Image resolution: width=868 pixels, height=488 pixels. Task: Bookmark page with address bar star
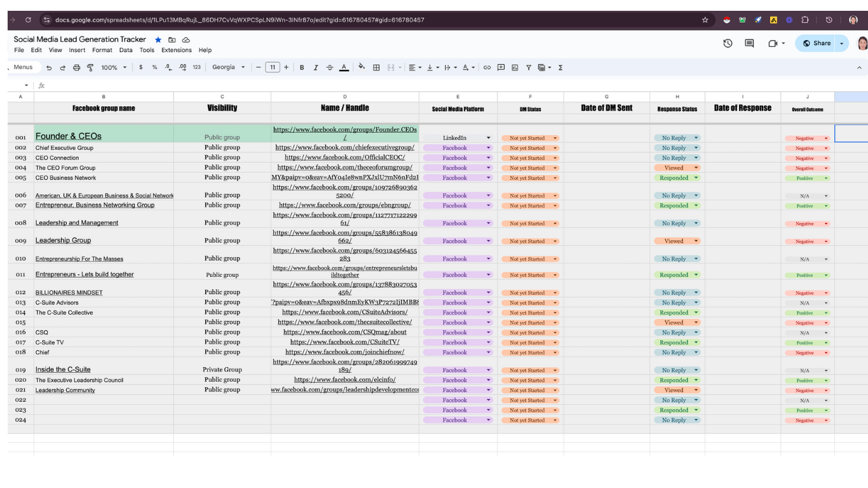705,20
